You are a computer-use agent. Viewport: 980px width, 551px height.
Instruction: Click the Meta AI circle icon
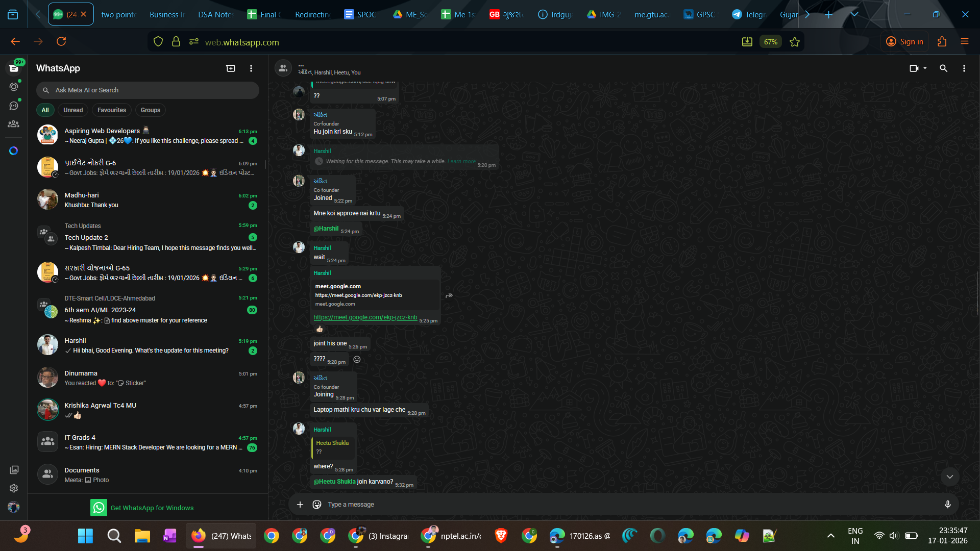pyautogui.click(x=14, y=151)
